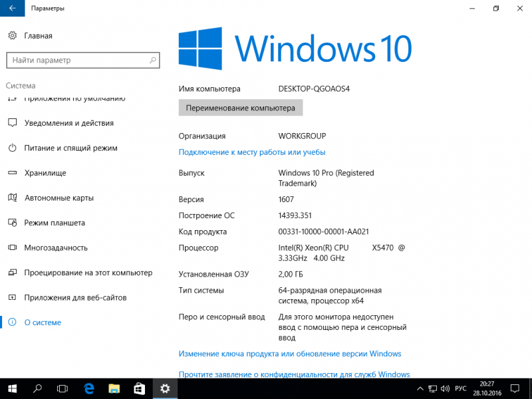Restore down the Параметры window
Image resolution: width=532 pixels, height=399 pixels.
coord(496,8)
